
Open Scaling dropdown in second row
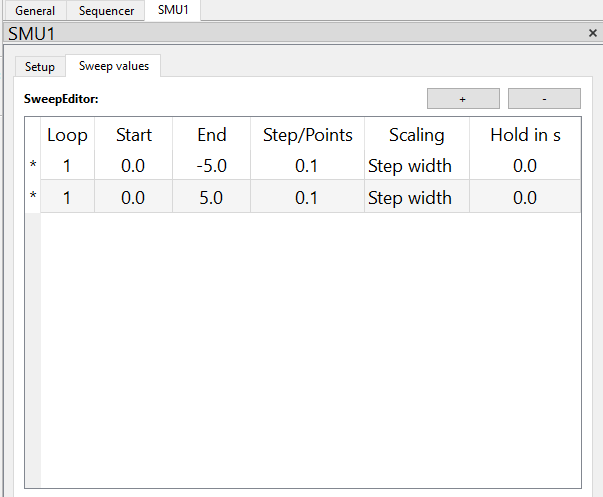[x=417, y=197]
